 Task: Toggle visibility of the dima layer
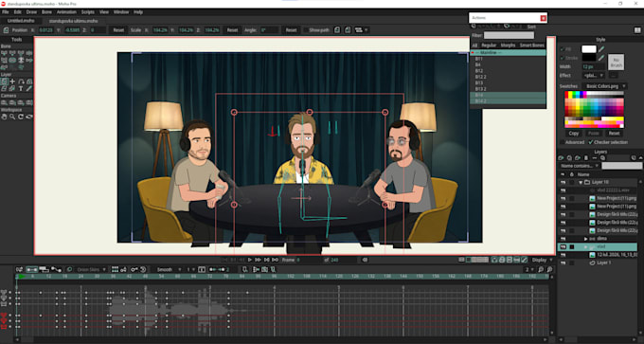pos(563,239)
